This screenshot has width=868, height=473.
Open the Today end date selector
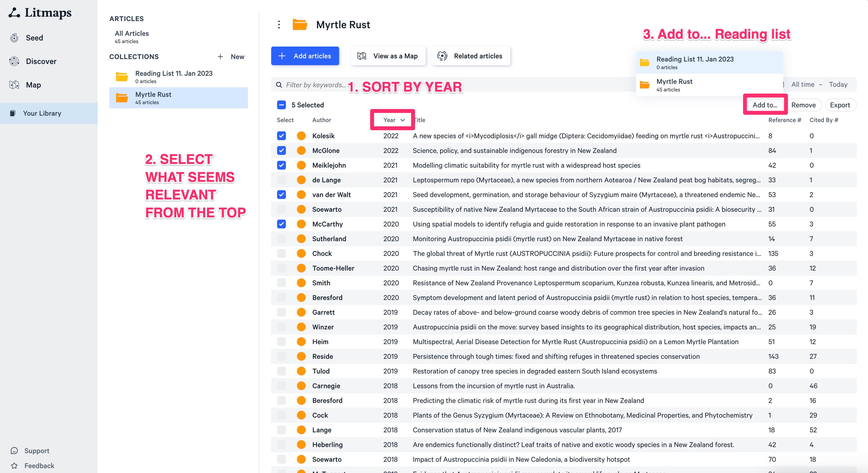point(838,85)
